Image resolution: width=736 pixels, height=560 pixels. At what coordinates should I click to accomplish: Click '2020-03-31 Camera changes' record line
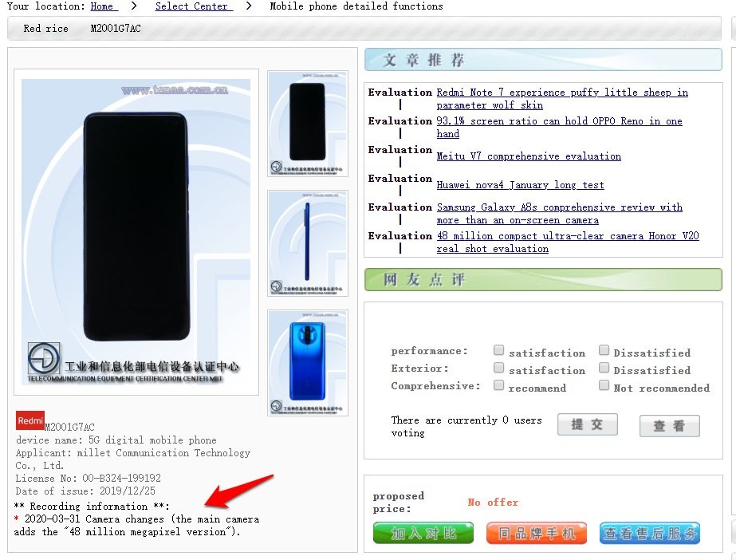pos(136,525)
